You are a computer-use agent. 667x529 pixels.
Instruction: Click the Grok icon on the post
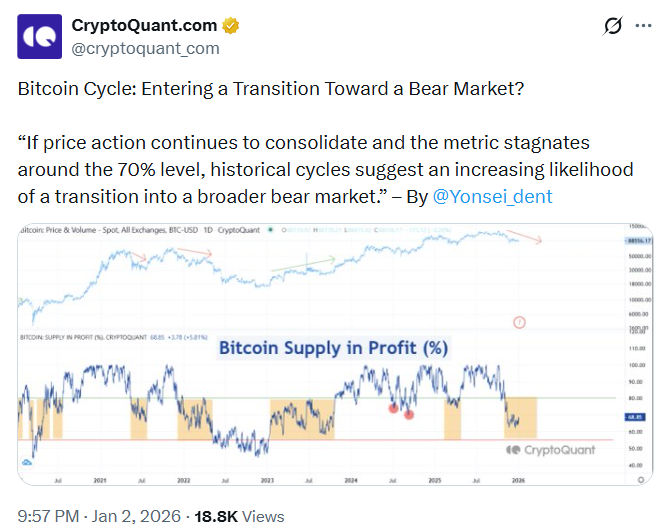click(x=613, y=26)
